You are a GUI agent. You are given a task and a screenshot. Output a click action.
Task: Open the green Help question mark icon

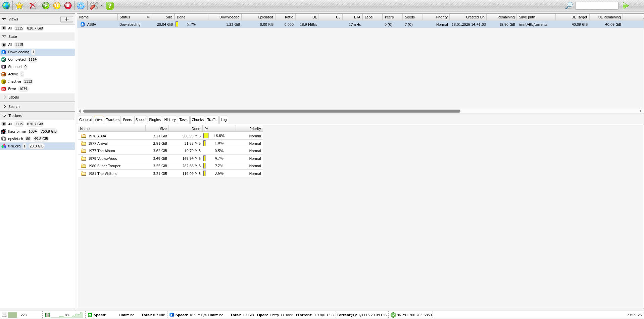[110, 5]
